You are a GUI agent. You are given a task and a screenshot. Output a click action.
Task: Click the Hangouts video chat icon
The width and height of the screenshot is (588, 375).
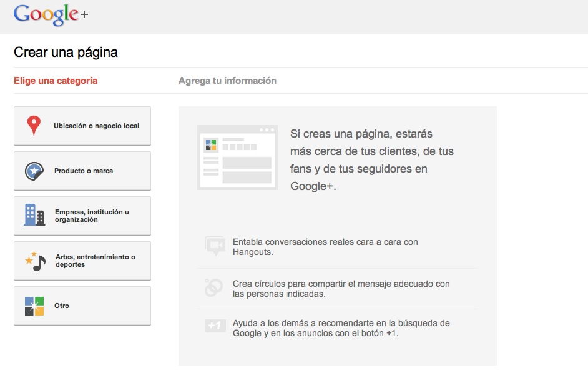coord(214,246)
